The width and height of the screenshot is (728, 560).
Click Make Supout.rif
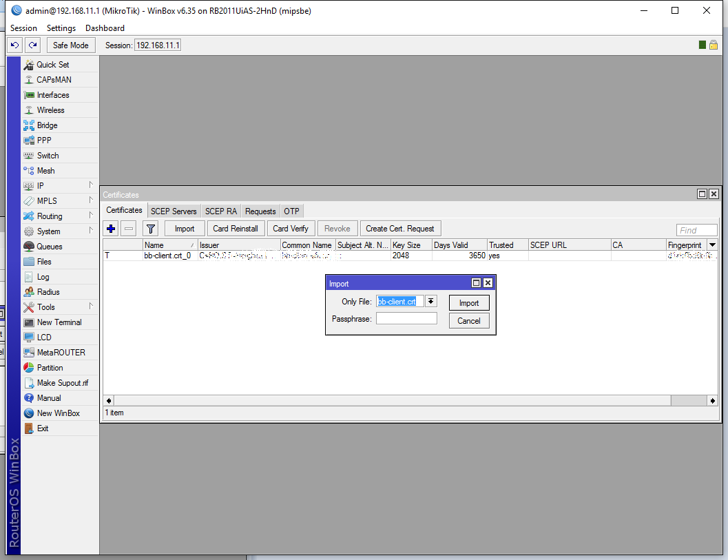coord(61,383)
